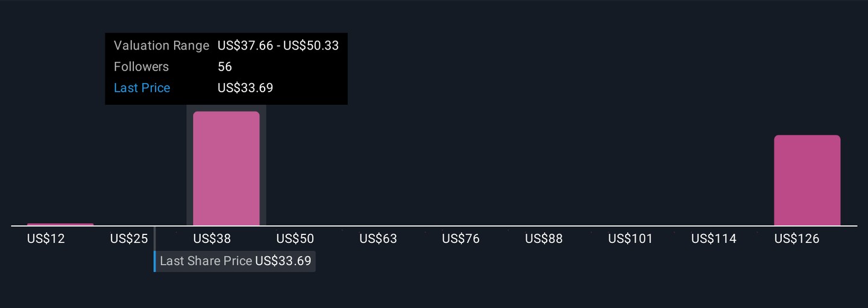
Task: Select the US$126 axis label
Action: click(x=797, y=239)
